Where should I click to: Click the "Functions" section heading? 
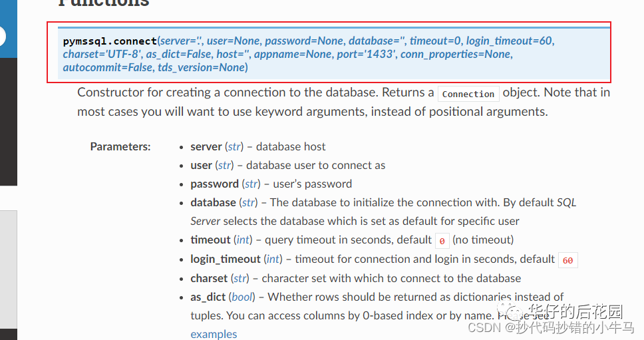[103, 3]
